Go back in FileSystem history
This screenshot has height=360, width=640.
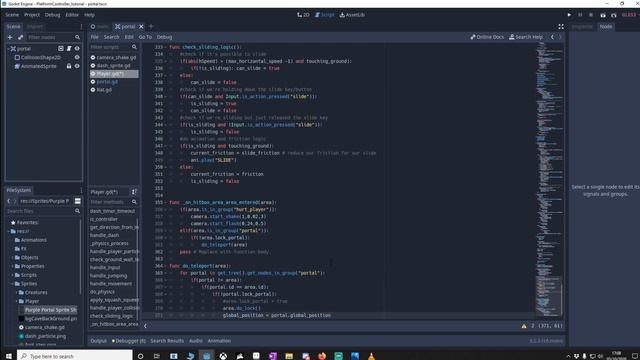9,201
